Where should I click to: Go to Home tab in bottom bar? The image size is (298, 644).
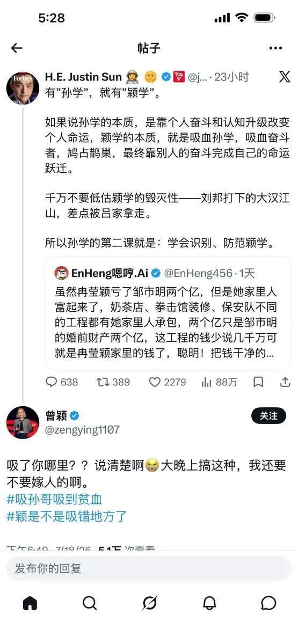click(x=30, y=603)
